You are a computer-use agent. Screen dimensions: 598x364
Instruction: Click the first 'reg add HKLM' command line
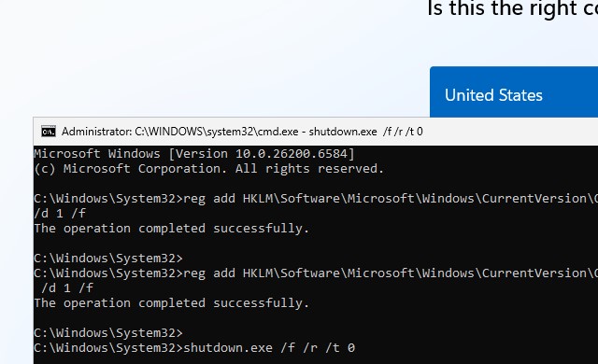[x=316, y=199]
